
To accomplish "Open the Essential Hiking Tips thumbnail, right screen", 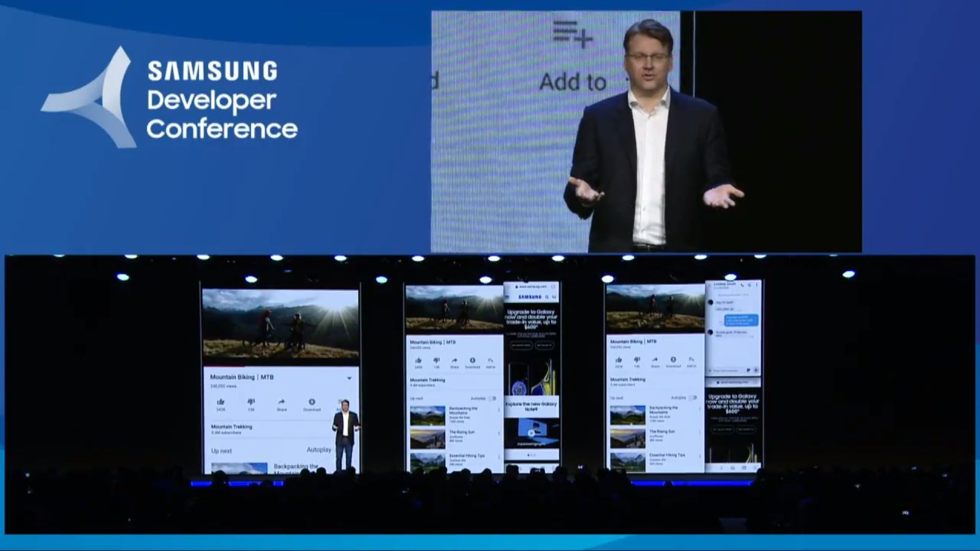I will click(628, 462).
